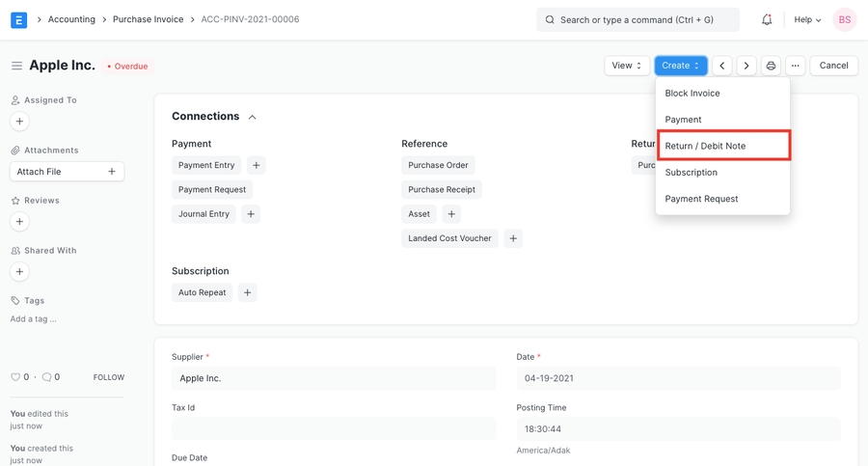The height and width of the screenshot is (466, 868).
Task: Expand the Help menu dropdown
Action: point(807,19)
